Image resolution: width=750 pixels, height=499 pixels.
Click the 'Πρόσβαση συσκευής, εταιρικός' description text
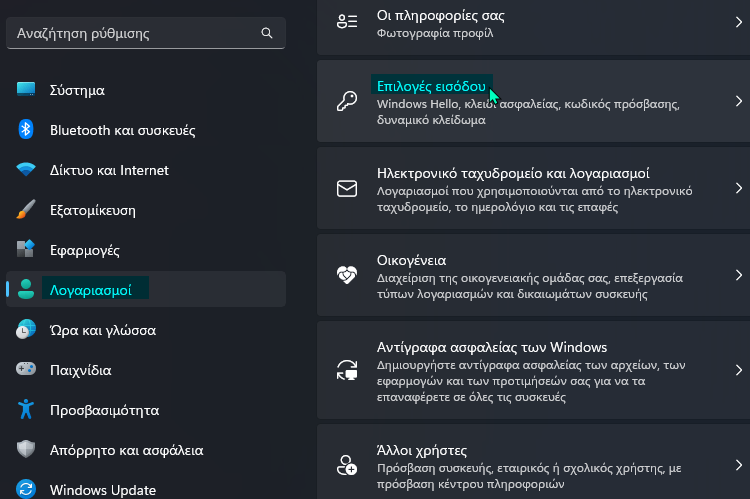click(529, 476)
